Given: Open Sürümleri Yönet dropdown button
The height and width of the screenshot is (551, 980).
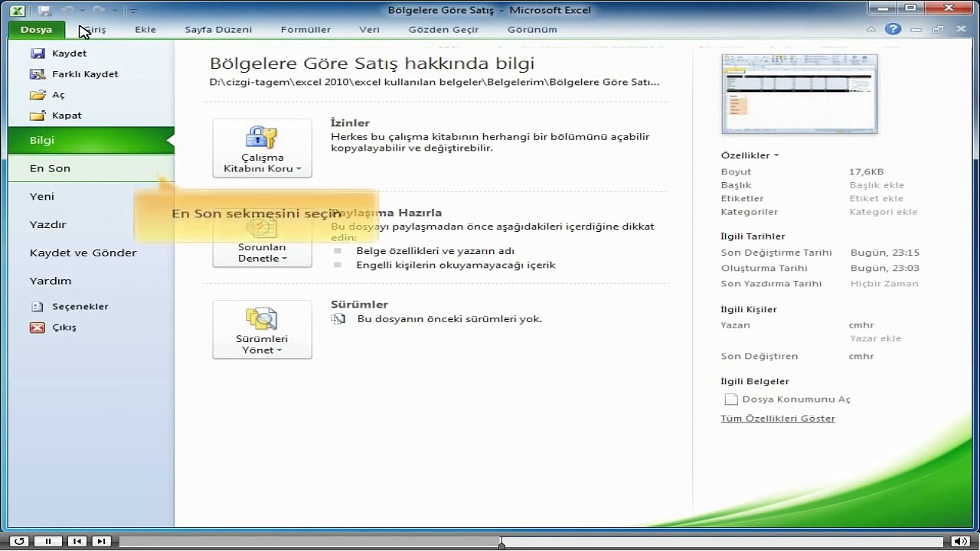Looking at the screenshot, I should pyautogui.click(x=262, y=329).
